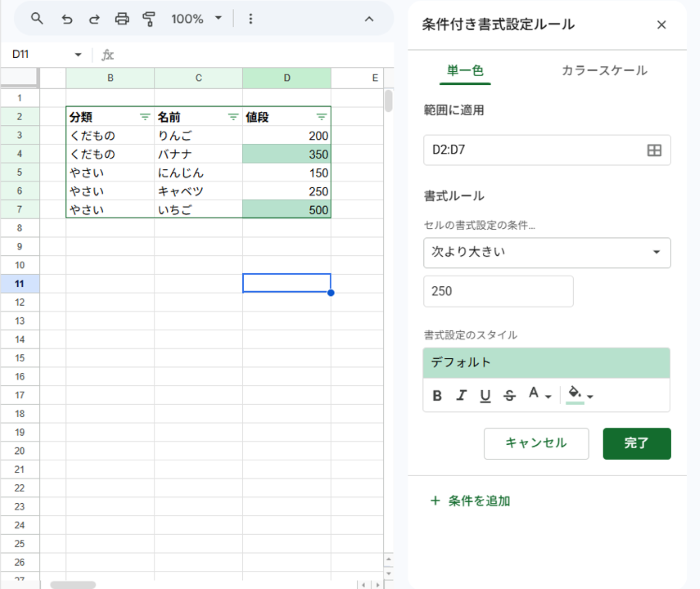Screen dimensions: 700x589
Task: Select the 単一色 tab
Action: click(465, 70)
